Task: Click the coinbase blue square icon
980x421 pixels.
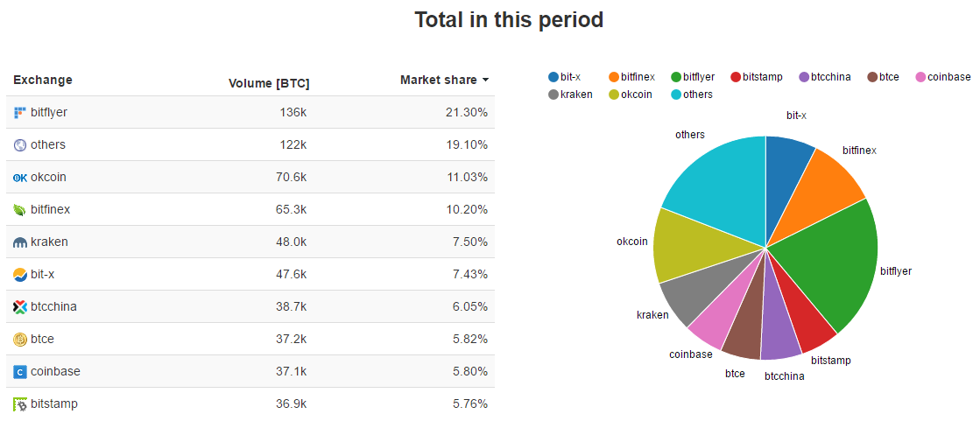Action: point(20,372)
